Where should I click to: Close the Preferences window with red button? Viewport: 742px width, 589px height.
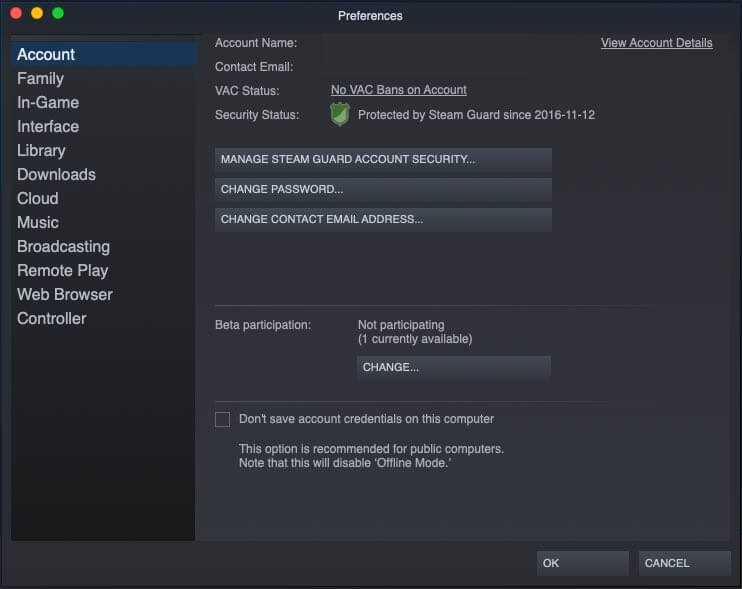pyautogui.click(x=16, y=13)
